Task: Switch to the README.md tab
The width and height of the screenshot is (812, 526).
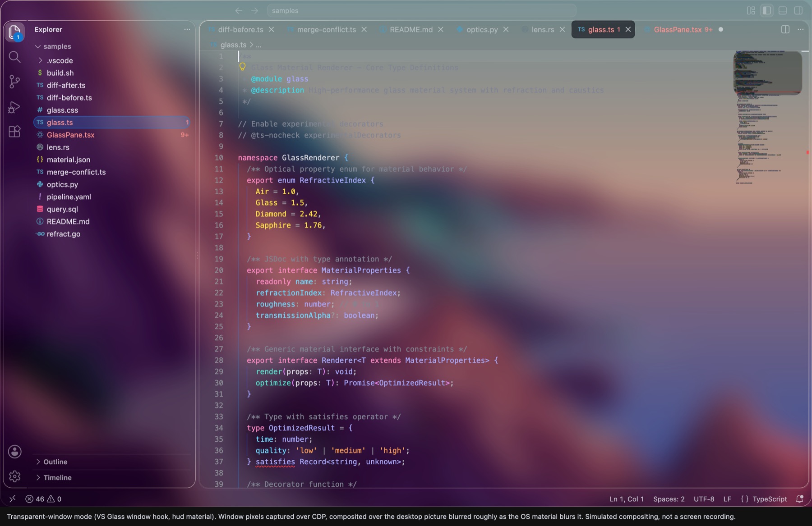Action: [x=411, y=29]
